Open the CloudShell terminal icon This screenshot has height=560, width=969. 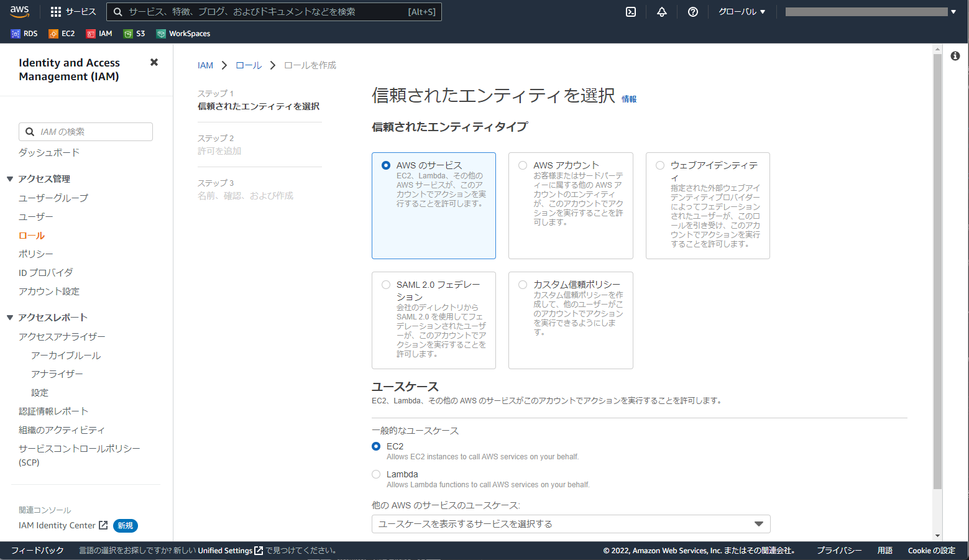point(631,12)
